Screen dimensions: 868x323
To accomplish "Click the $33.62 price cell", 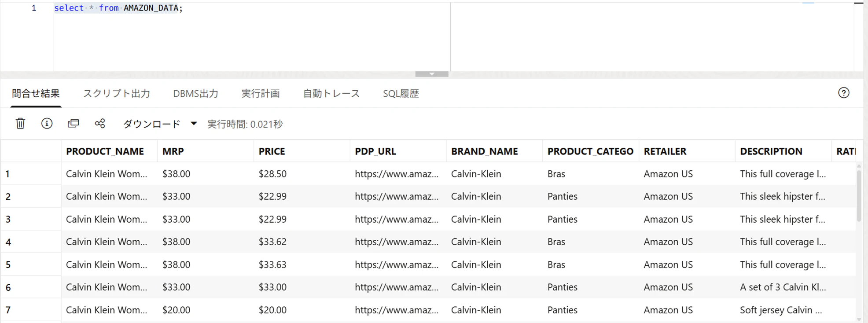I will point(302,242).
